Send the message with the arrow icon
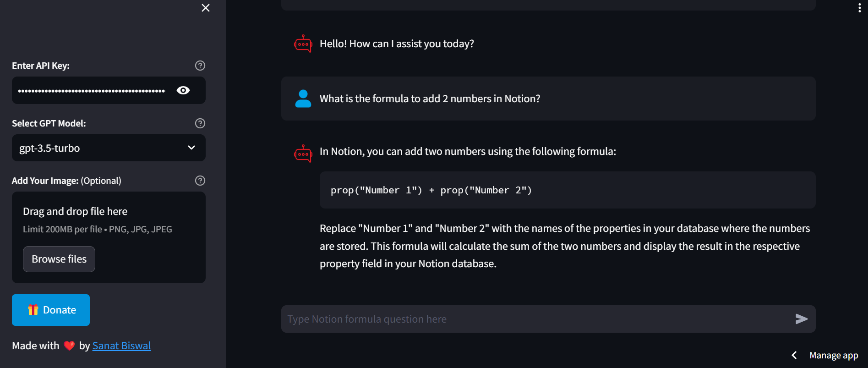 point(802,319)
